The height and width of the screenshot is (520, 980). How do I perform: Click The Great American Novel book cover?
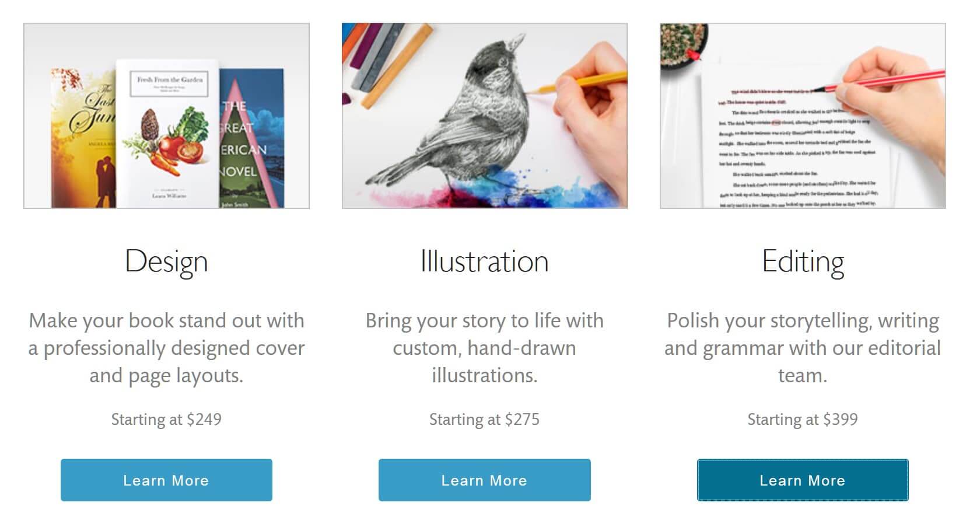[252, 139]
